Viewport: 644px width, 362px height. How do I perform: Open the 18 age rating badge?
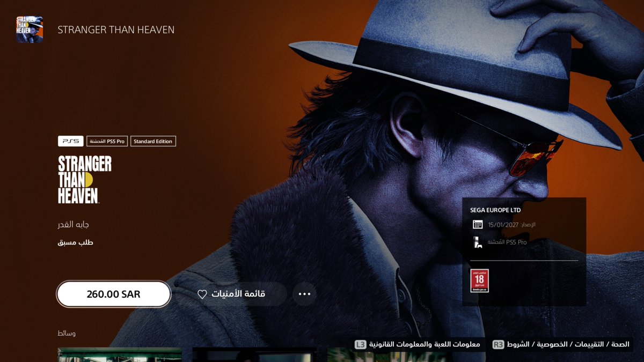click(x=479, y=280)
